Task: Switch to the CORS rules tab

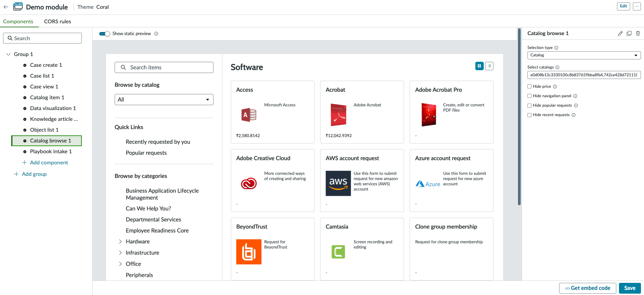Action: (x=57, y=21)
